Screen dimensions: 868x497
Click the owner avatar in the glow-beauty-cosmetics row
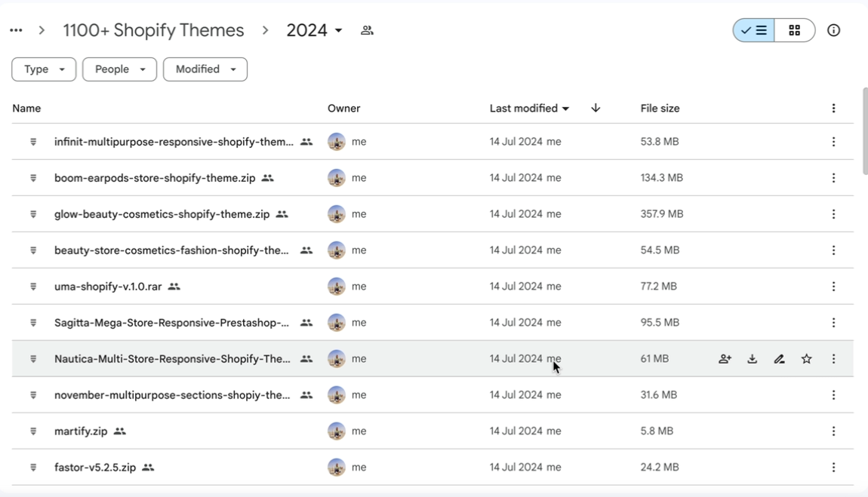pyautogui.click(x=336, y=214)
